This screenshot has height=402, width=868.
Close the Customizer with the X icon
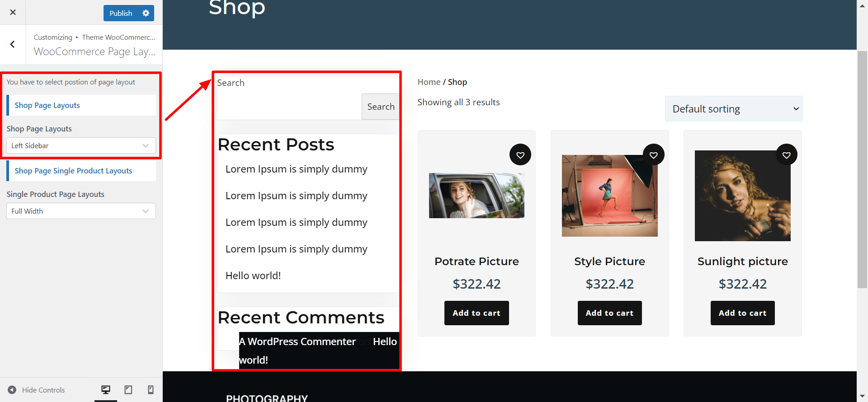click(x=13, y=12)
